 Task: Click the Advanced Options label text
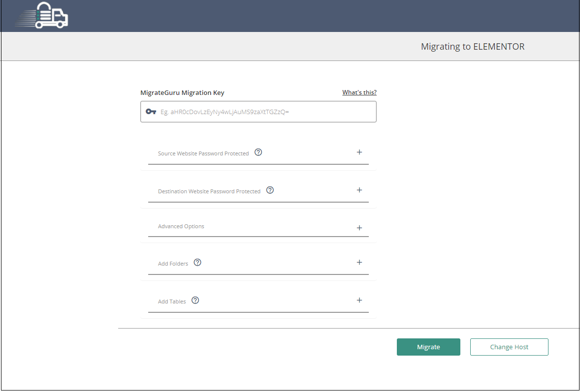tap(181, 226)
